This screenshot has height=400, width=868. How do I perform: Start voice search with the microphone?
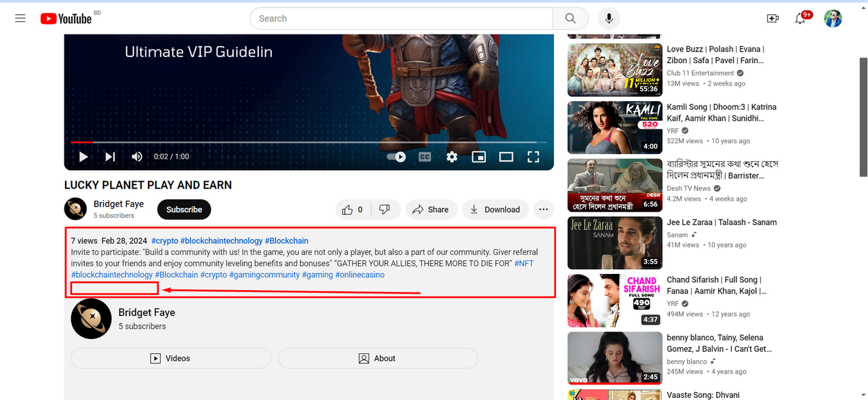(x=609, y=18)
